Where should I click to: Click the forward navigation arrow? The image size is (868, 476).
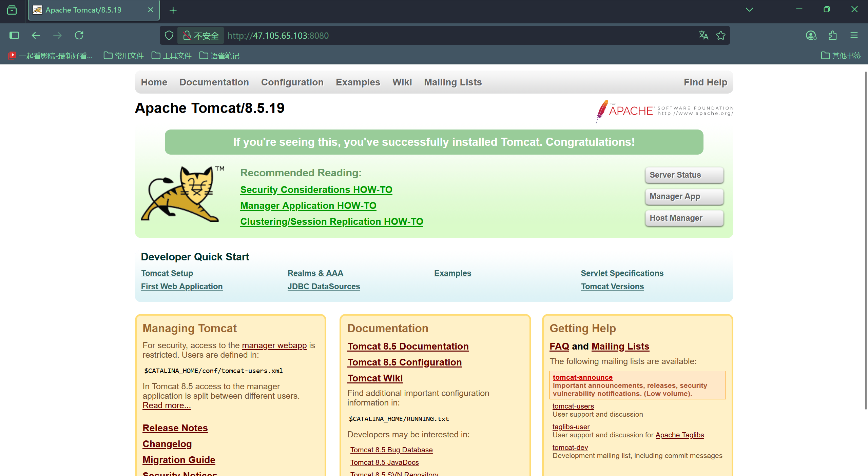tap(58, 35)
